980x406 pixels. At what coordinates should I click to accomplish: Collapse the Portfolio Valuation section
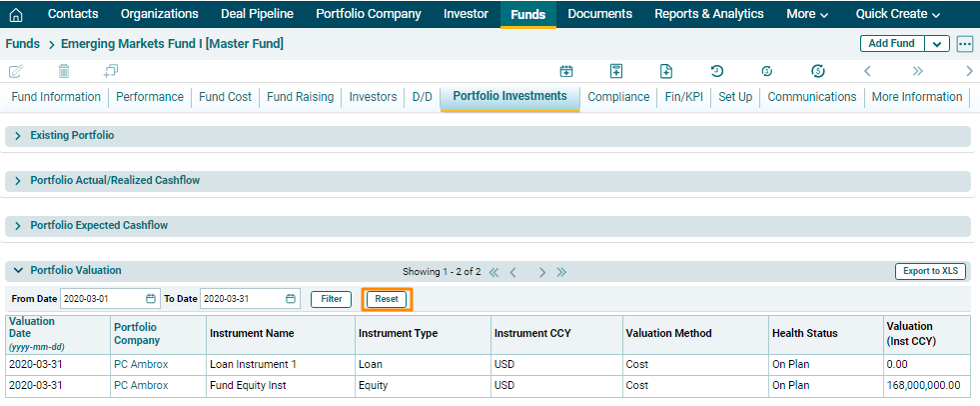[x=18, y=270]
